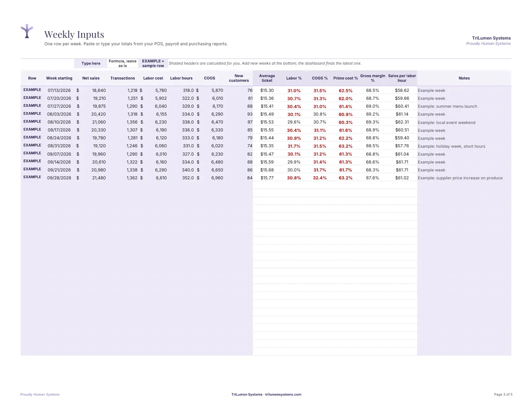Screen dimensions: 532x411
Task: Click the week starting 09/28/2026 cell
Action: tap(59, 178)
